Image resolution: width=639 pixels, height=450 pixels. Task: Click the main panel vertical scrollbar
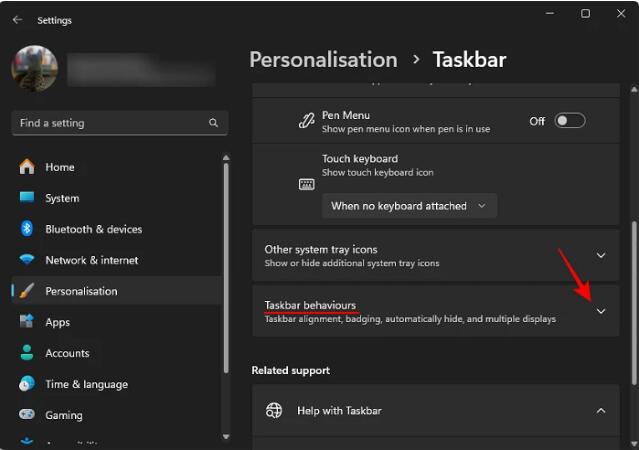pos(632,300)
